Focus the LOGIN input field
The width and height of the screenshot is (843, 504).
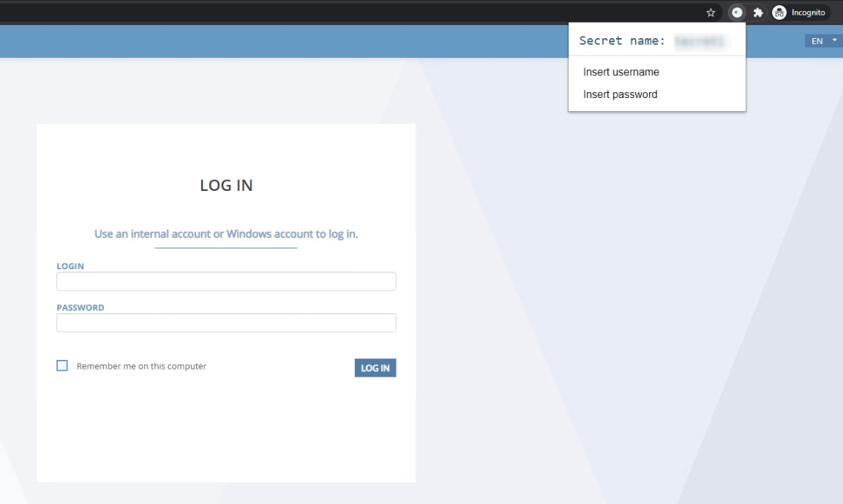tap(226, 282)
